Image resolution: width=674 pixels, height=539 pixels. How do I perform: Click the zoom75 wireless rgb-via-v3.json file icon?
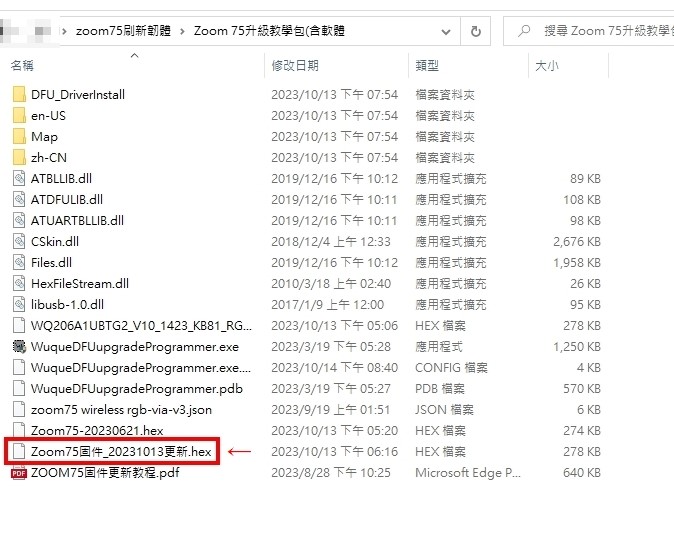point(18,410)
